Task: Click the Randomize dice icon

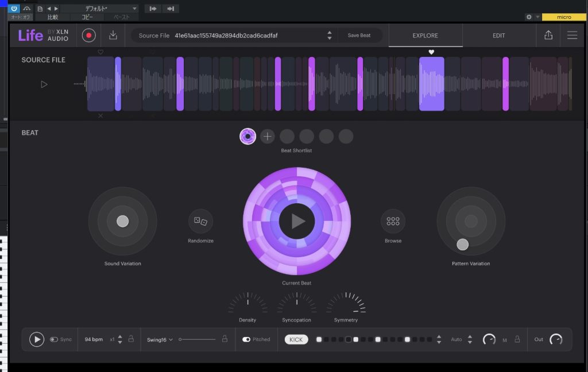Action: (200, 221)
